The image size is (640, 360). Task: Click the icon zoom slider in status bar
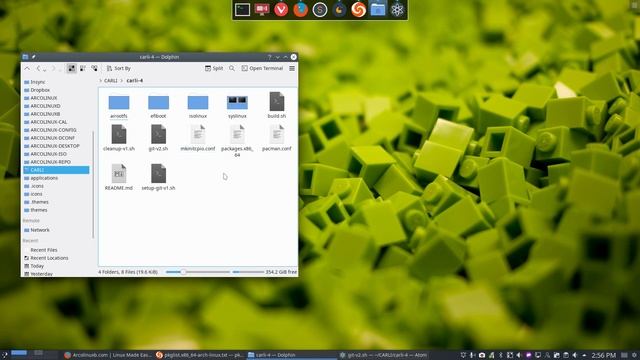[x=198, y=272]
